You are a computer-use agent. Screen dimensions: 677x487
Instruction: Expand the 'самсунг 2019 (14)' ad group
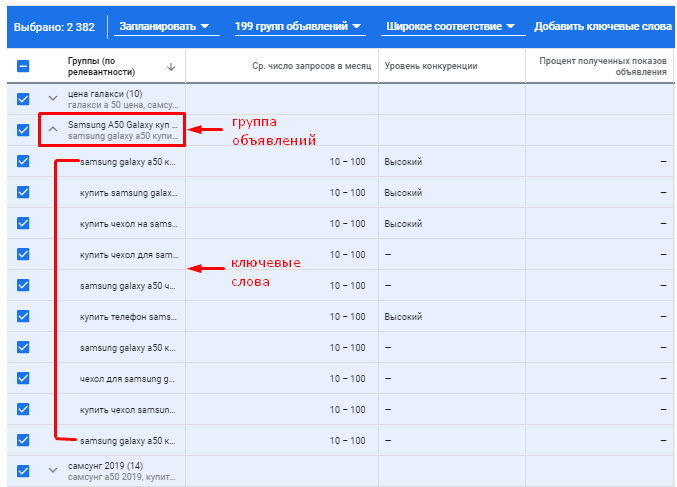(x=53, y=471)
